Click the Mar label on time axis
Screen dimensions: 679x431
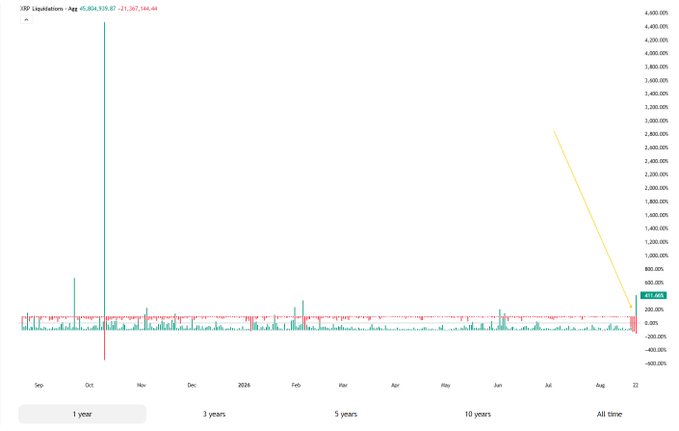pyautogui.click(x=343, y=385)
